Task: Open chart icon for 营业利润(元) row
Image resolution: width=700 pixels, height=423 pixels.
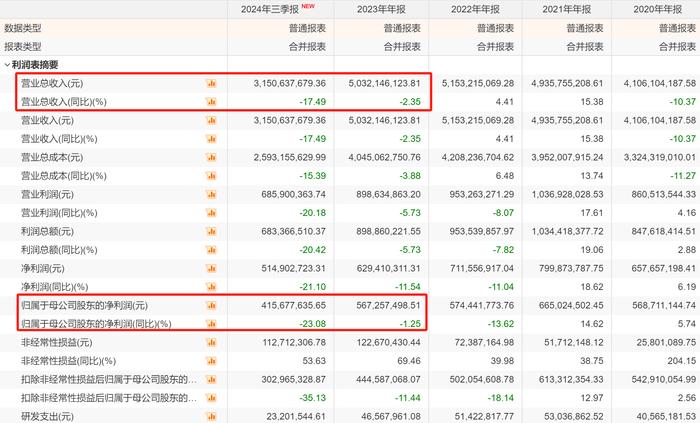Action: [211, 195]
